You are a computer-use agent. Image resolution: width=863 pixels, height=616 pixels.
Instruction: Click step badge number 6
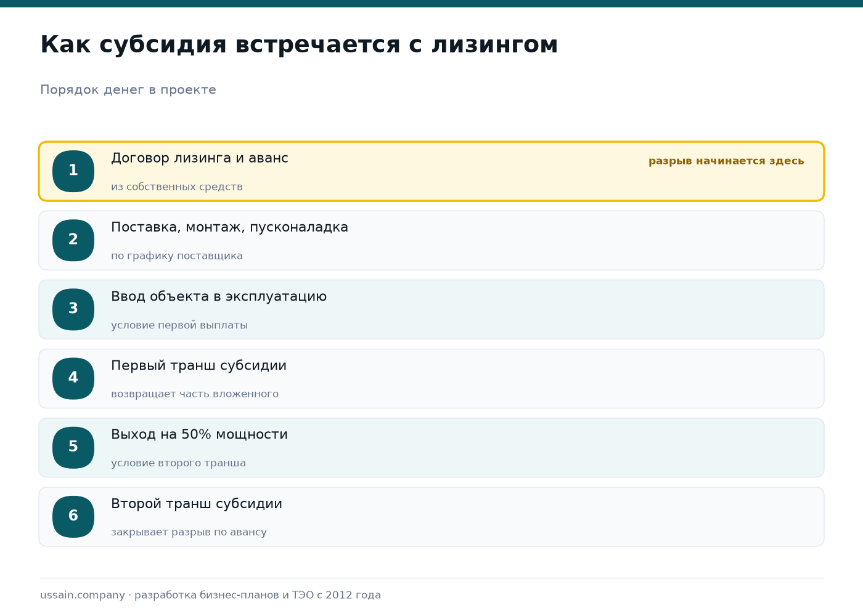[73, 516]
